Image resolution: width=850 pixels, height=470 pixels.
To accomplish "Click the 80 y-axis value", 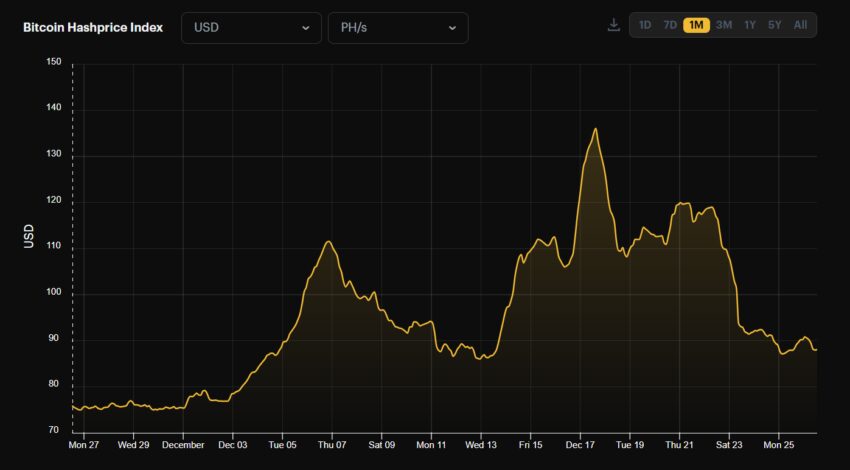I will pyautogui.click(x=55, y=384).
